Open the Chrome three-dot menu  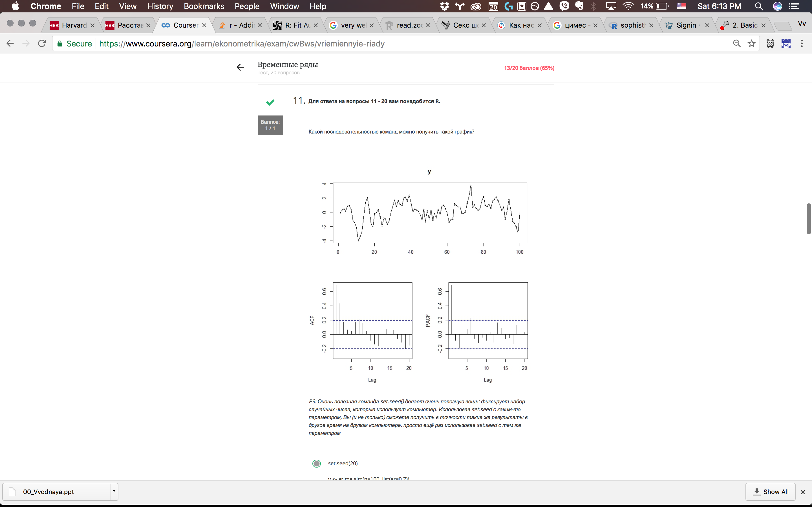tap(802, 44)
